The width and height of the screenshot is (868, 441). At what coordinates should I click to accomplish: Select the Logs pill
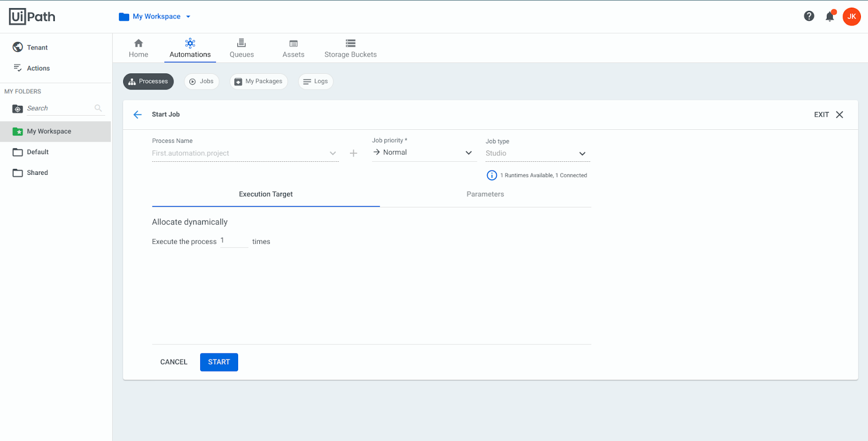click(x=316, y=81)
